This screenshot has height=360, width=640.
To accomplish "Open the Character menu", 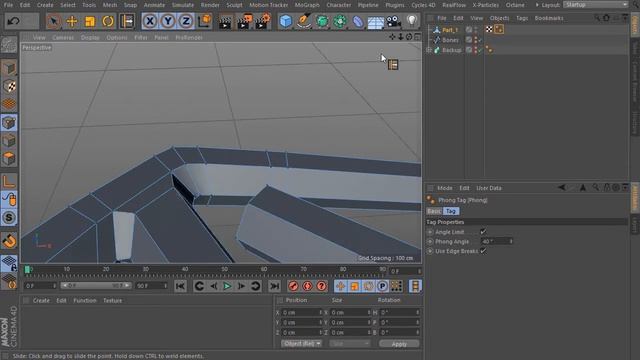I will pos(338,5).
